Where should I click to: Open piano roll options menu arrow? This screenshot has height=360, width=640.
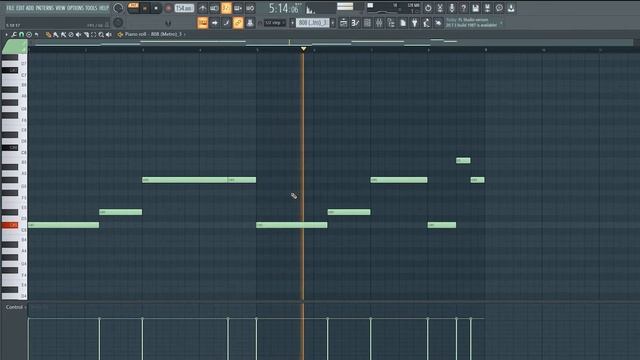(6, 35)
